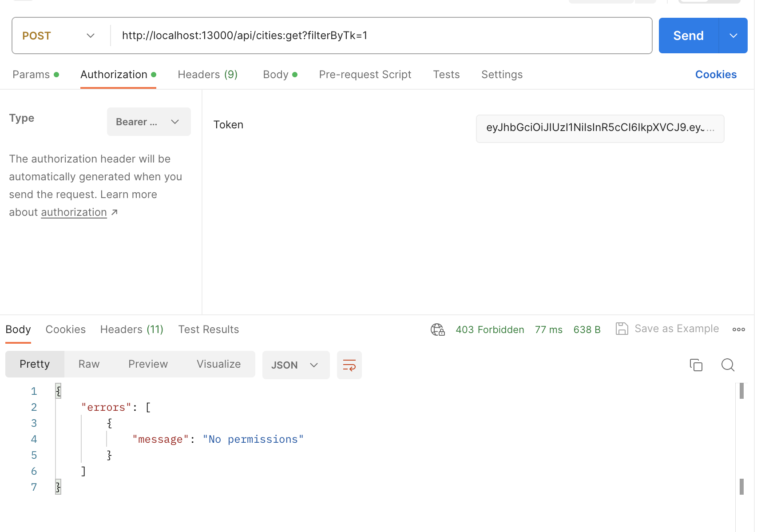
Task: Click the Send button
Action: [x=687, y=35]
